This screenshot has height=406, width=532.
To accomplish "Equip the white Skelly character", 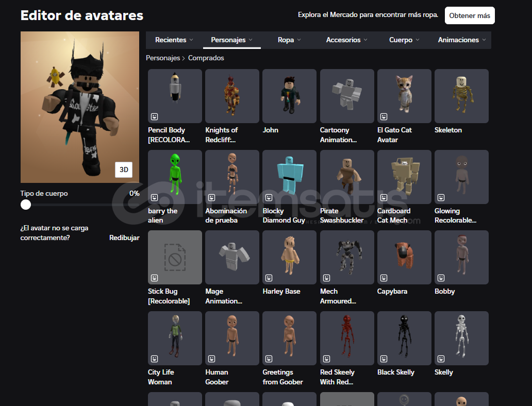I will (x=461, y=338).
